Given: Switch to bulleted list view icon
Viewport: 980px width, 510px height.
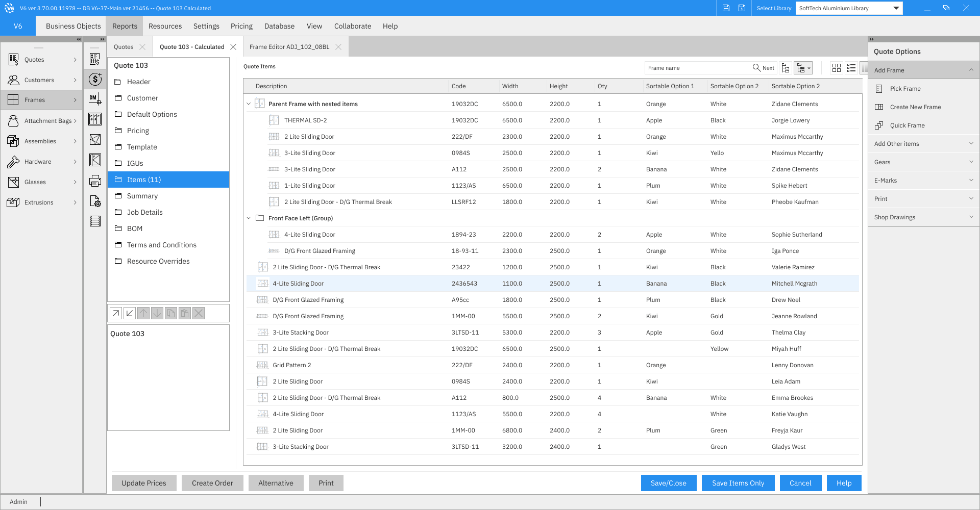Looking at the screenshot, I should (x=851, y=68).
